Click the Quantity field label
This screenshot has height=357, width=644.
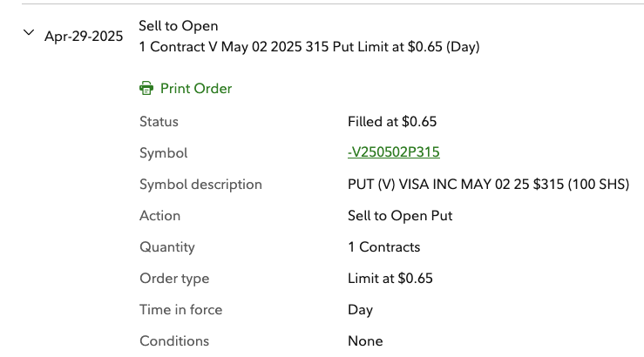tap(167, 247)
